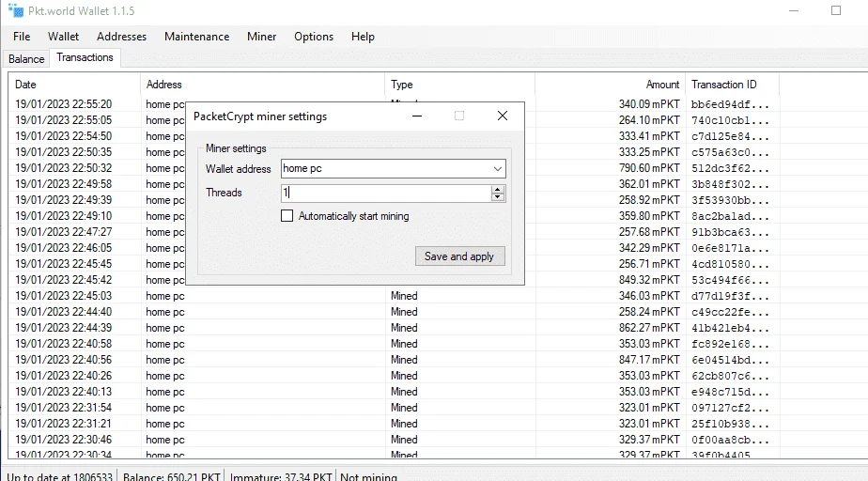Screen dimensions: 868x481
Task: Maximize the Pkt.world Wallet main window
Action: click(836, 10)
